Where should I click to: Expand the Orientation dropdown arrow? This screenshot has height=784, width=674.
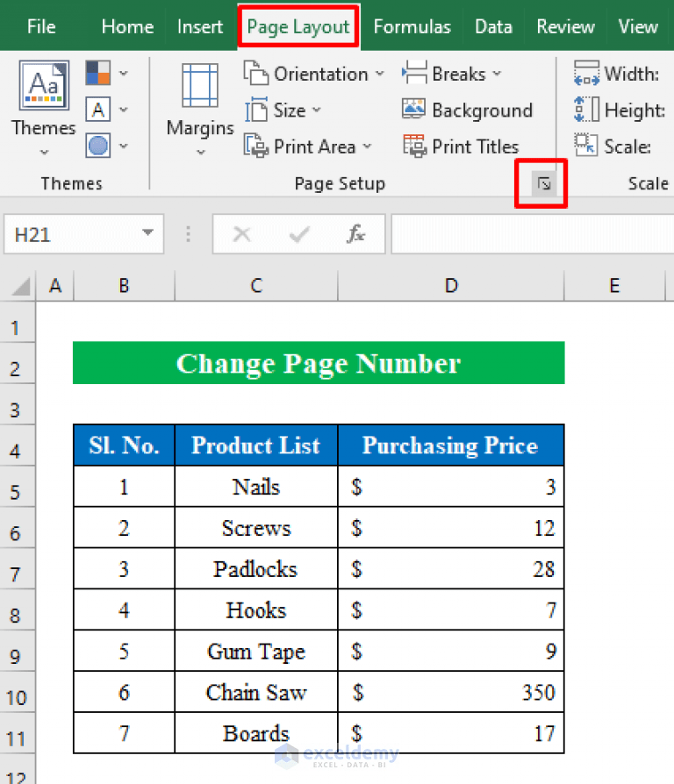tap(380, 74)
